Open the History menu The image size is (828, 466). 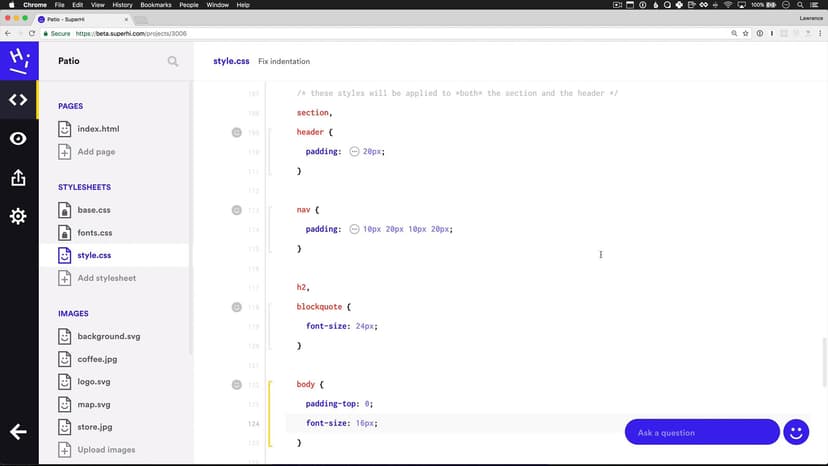[121, 5]
